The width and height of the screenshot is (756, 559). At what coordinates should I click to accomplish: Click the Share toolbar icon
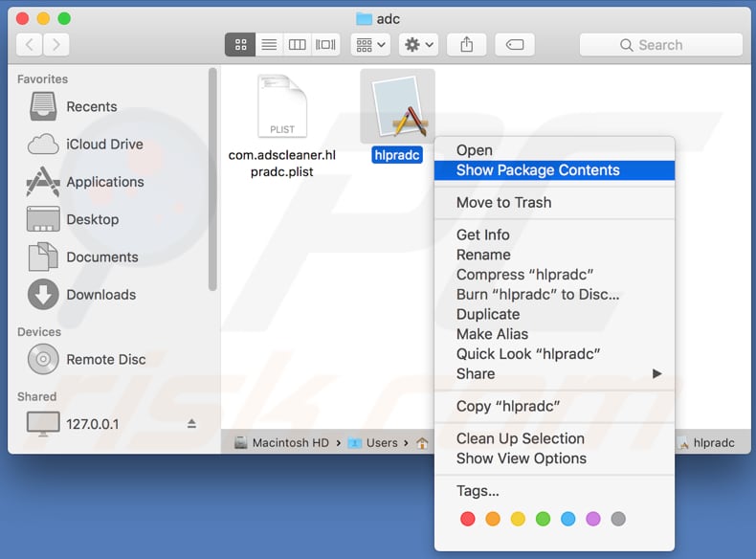467,44
